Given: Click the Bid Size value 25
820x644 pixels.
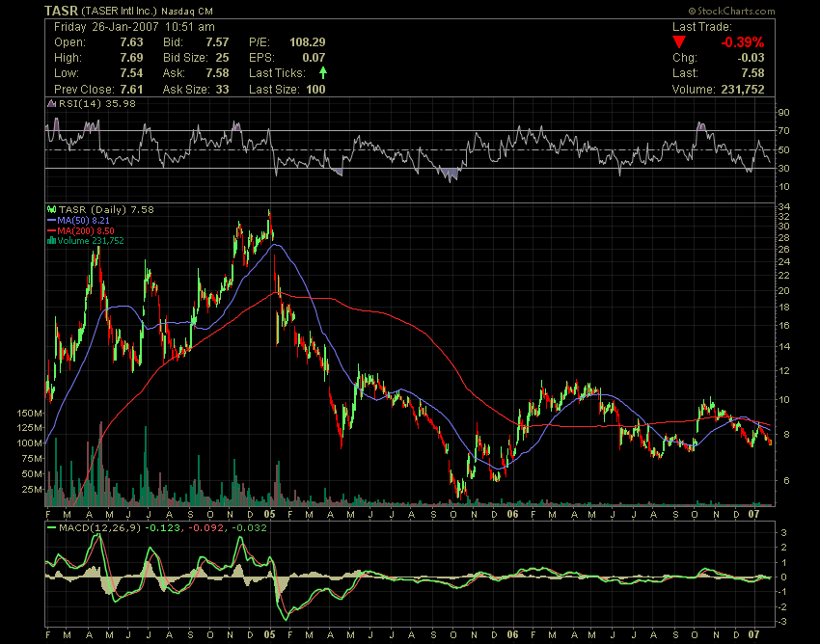Looking at the screenshot, I should pyautogui.click(x=222, y=58).
